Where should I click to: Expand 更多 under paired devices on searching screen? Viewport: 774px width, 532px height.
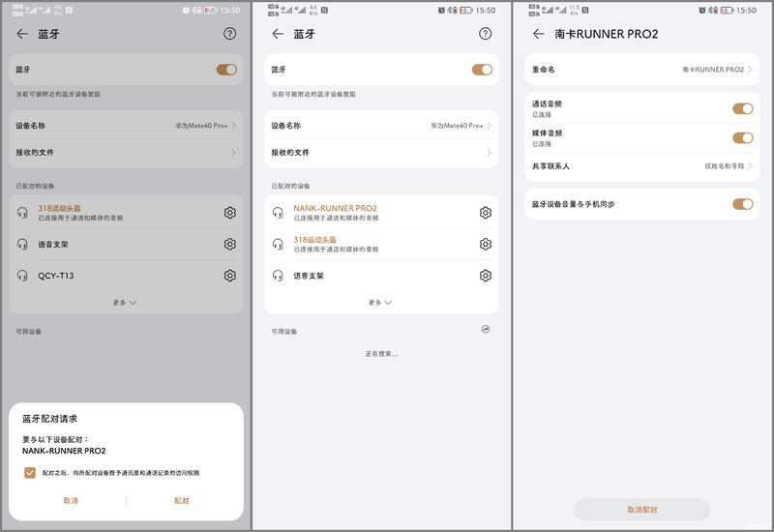(x=380, y=302)
